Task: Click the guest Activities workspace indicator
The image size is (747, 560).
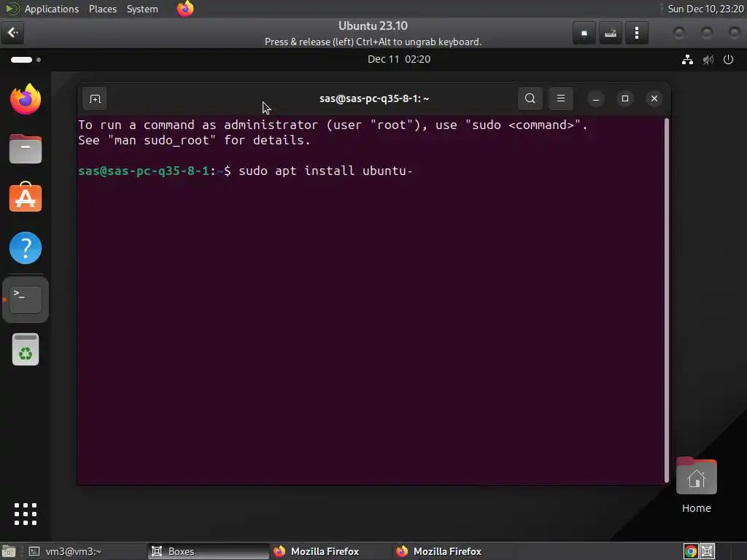Action: pos(26,60)
